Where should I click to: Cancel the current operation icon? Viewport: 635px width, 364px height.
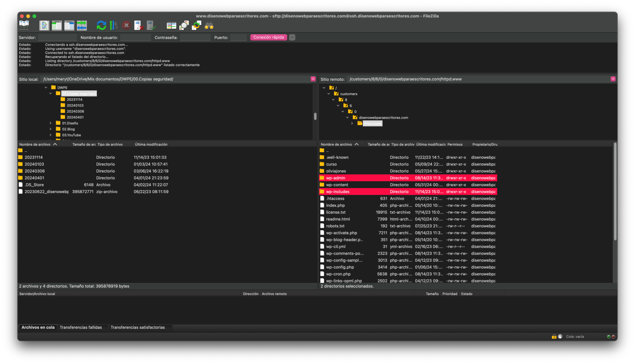point(126,25)
